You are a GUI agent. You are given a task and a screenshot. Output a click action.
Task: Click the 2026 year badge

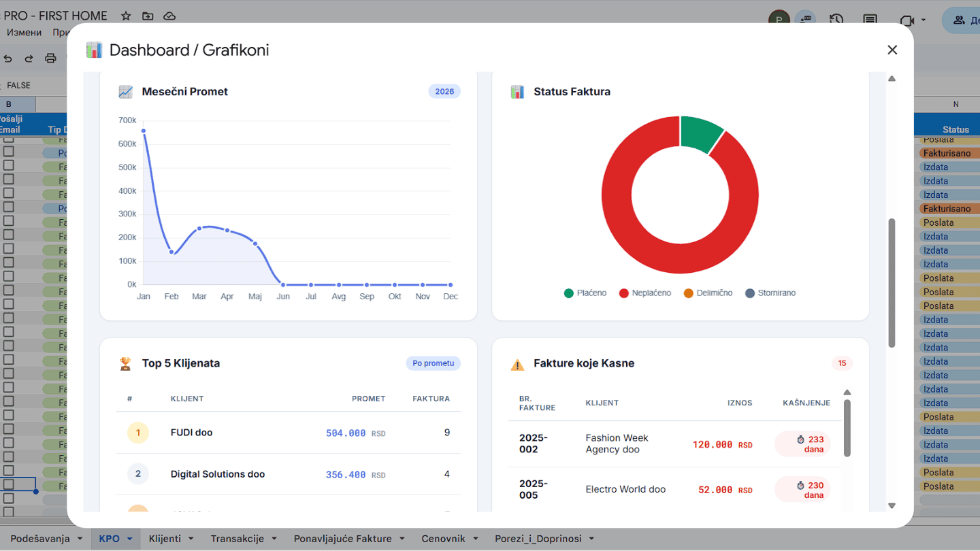click(444, 92)
